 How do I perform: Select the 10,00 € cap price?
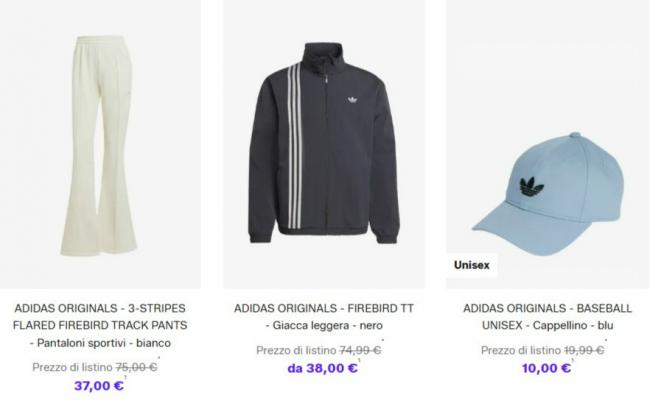point(546,368)
